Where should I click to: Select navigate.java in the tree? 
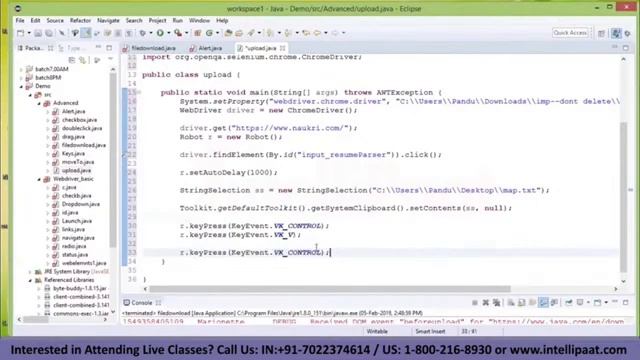click(78, 238)
